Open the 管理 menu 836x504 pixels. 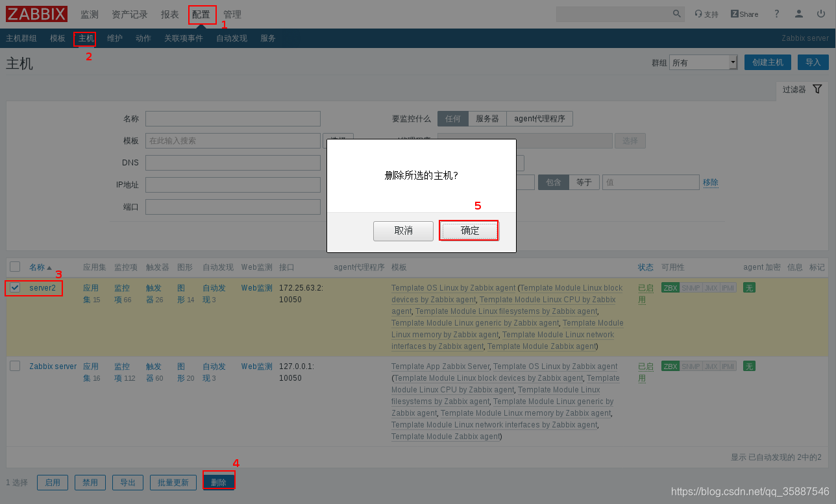click(232, 14)
